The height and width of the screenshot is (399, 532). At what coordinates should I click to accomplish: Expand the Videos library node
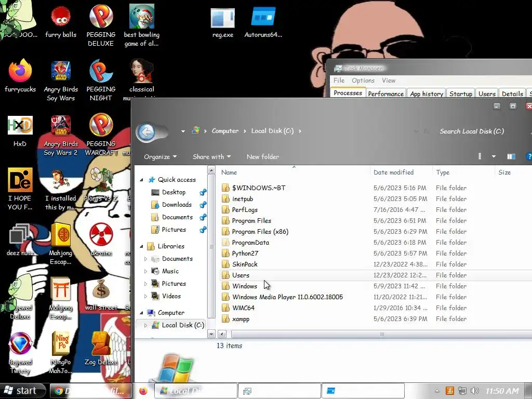tap(145, 296)
